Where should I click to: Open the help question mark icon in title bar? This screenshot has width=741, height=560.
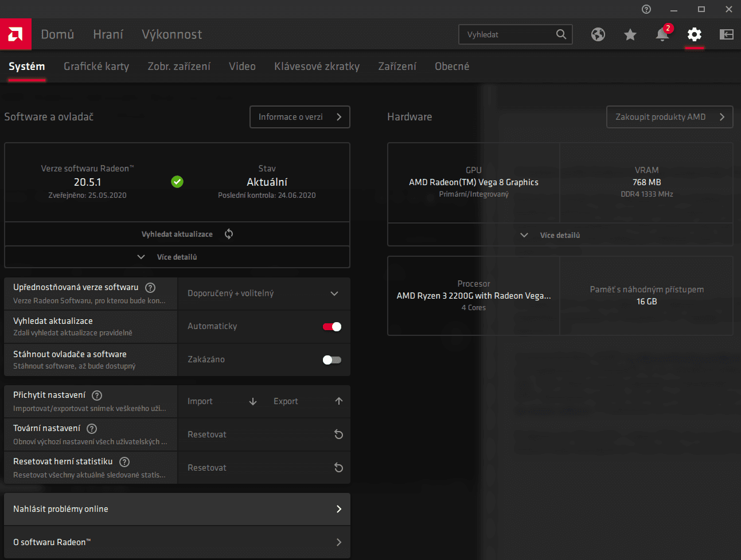646,9
